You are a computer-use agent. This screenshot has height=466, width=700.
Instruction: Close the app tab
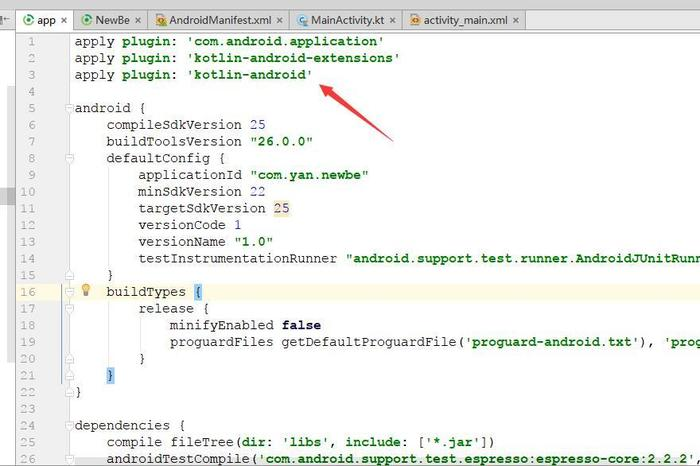tap(64, 21)
